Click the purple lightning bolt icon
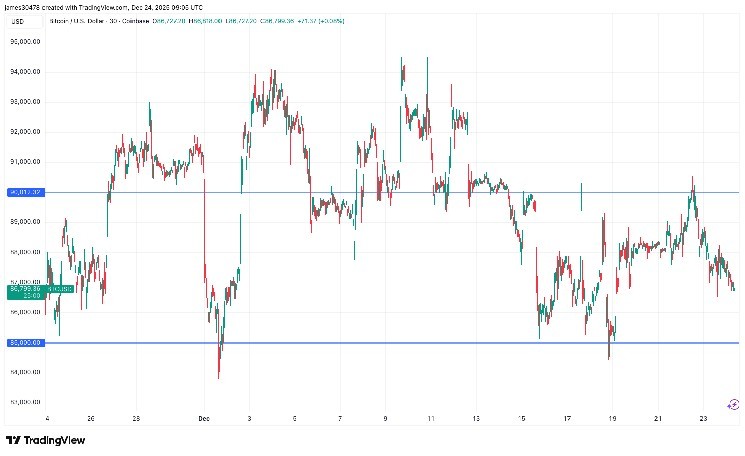 coord(733,404)
